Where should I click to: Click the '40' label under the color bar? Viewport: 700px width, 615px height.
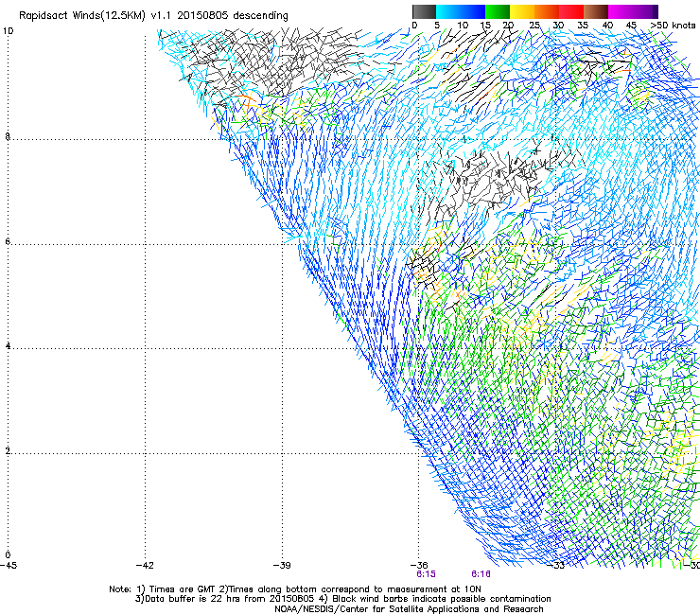[607, 26]
